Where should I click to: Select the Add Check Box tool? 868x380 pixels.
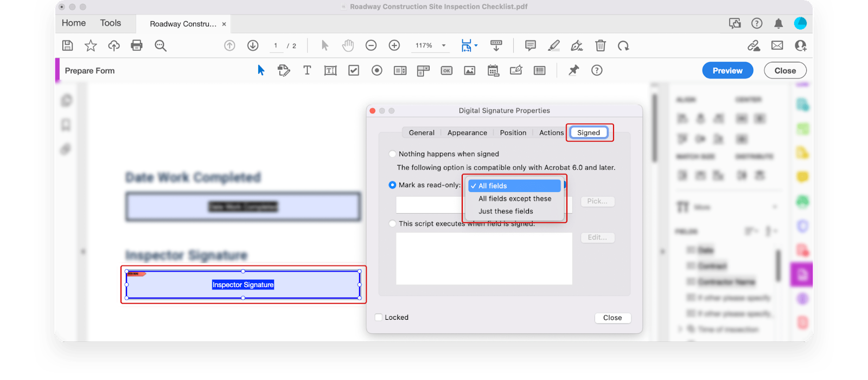[354, 70]
